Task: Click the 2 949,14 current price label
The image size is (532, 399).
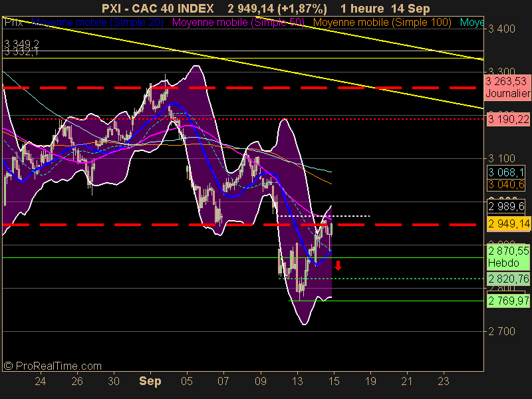Action: click(x=509, y=224)
